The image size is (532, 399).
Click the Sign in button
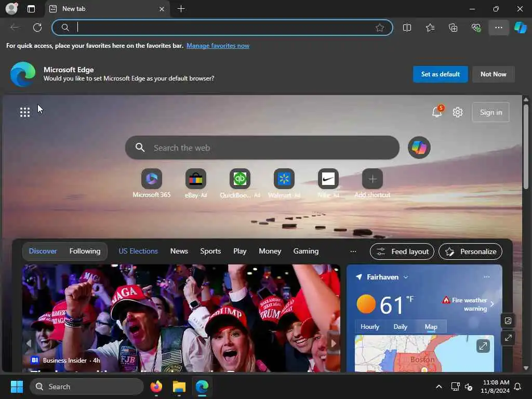pyautogui.click(x=491, y=112)
